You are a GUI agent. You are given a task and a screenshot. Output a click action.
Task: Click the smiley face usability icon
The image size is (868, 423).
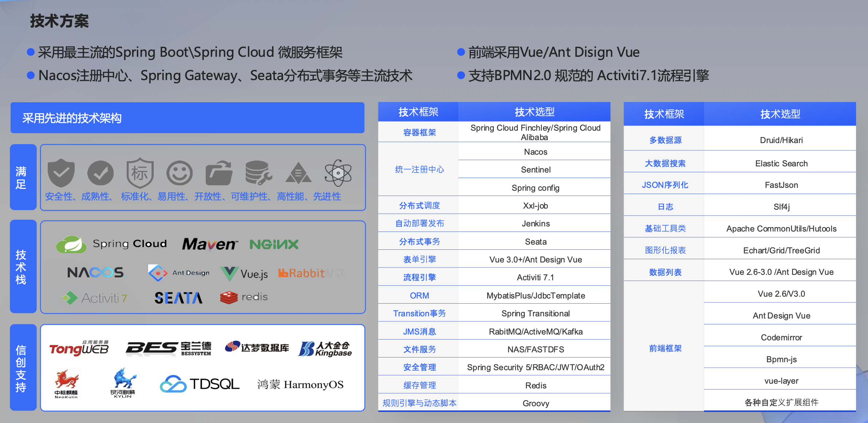click(179, 173)
